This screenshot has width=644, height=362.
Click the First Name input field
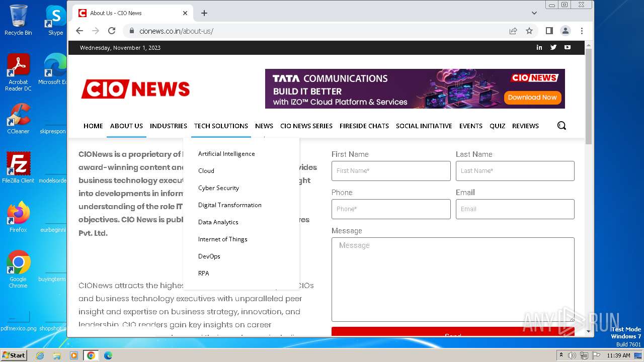391,171
